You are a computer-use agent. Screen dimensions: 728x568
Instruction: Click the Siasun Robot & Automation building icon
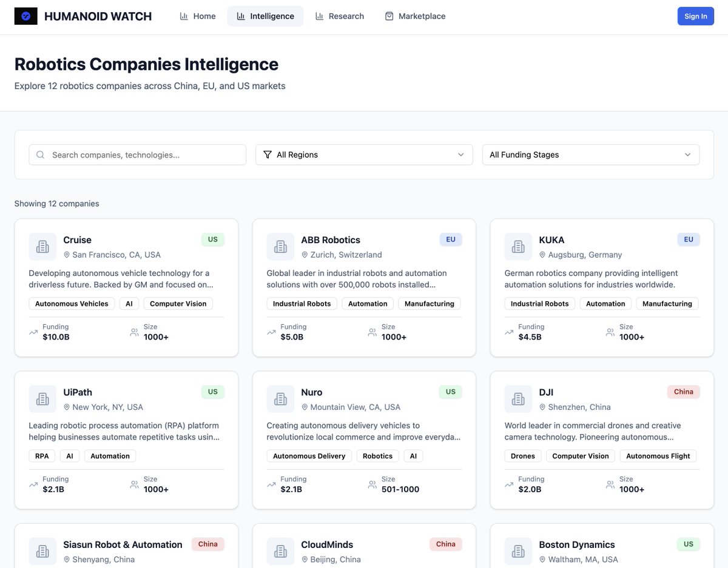(42, 551)
